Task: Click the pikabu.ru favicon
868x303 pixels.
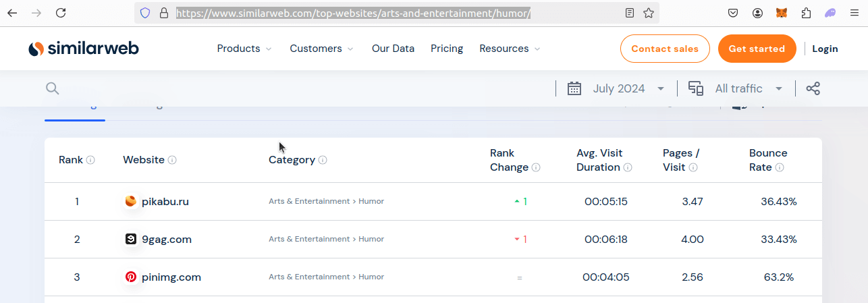Action: pyautogui.click(x=131, y=201)
